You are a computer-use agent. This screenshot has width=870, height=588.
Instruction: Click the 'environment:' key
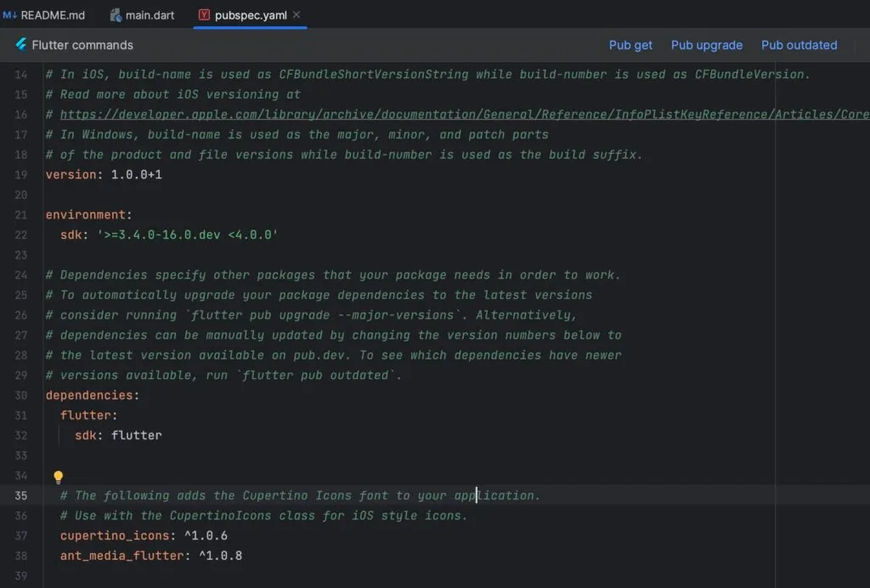tap(88, 215)
